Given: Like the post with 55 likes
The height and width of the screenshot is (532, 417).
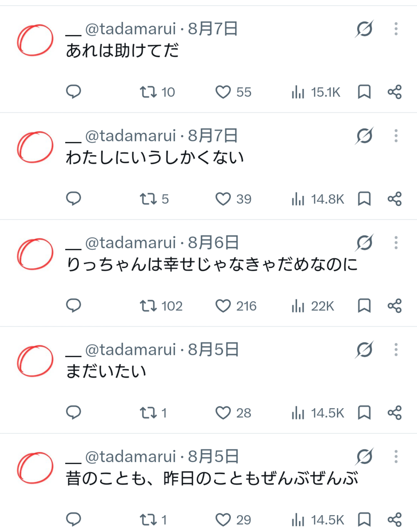Looking at the screenshot, I should 233,92.
